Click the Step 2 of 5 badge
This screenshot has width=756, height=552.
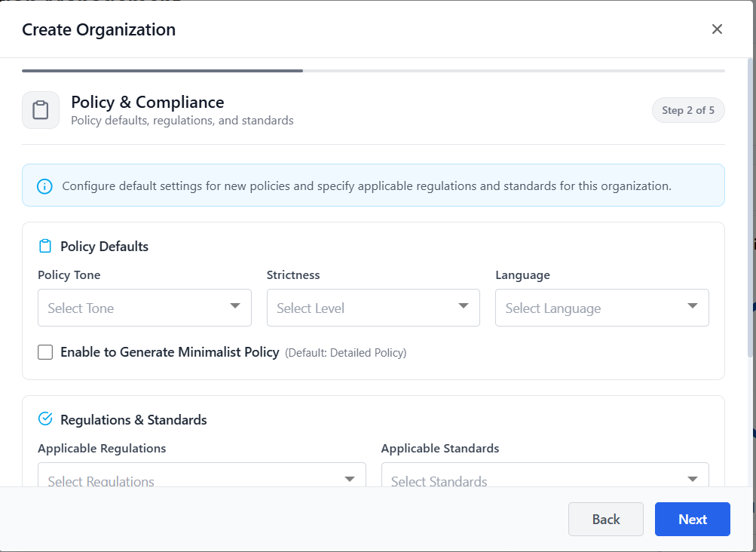pyautogui.click(x=688, y=111)
